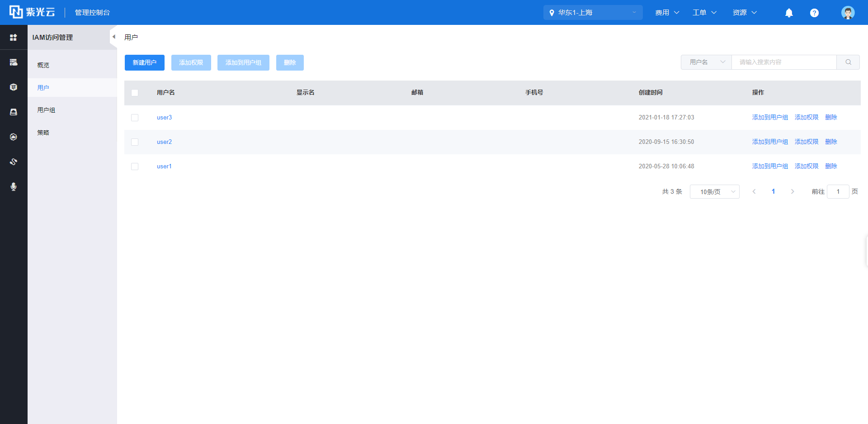Collapse the IAM sidebar with arrow handle
This screenshot has height=424, width=868.
[x=113, y=37]
